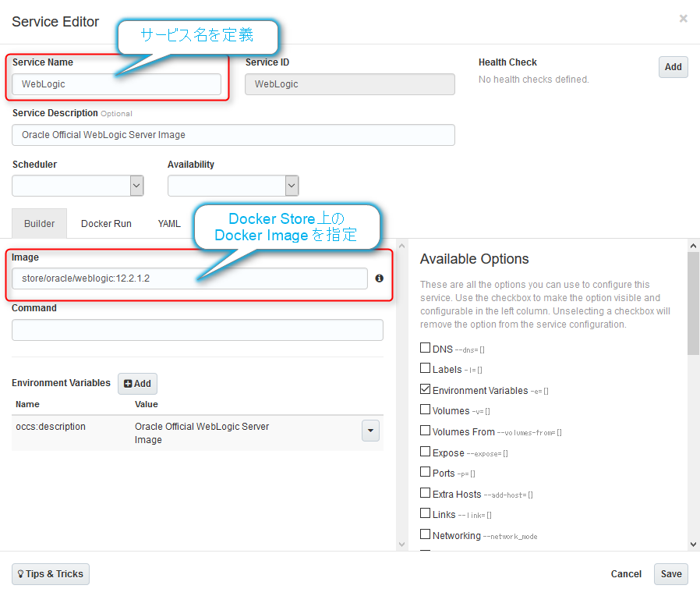Screen dimensions: 700x596
Task: Click the builder pane scroll-up arrow
Action: (x=401, y=246)
